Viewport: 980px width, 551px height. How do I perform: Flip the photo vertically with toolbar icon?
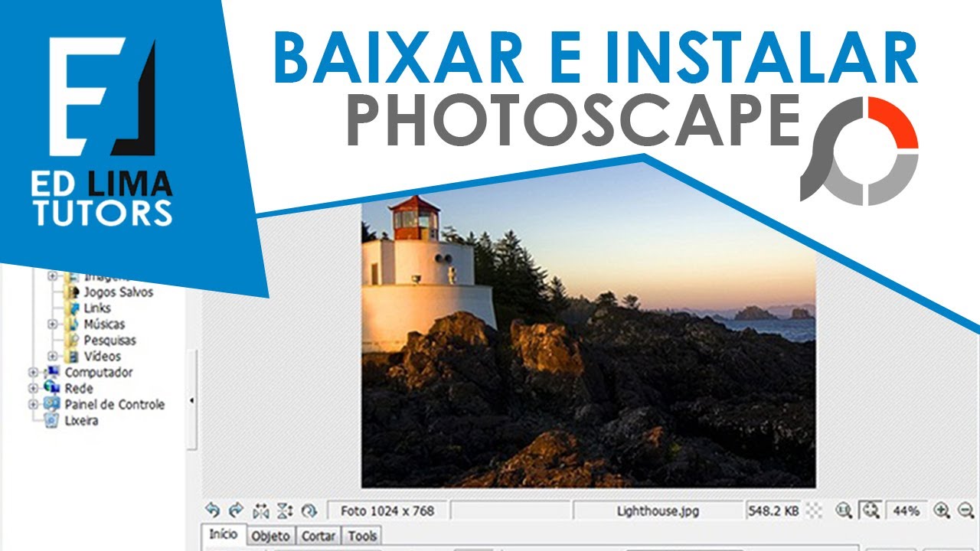285,510
